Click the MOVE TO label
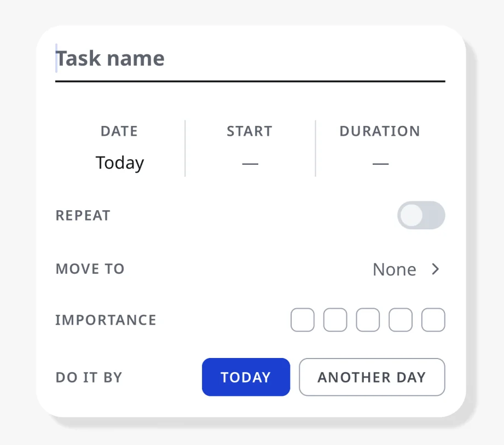The height and width of the screenshot is (445, 504). coord(90,269)
